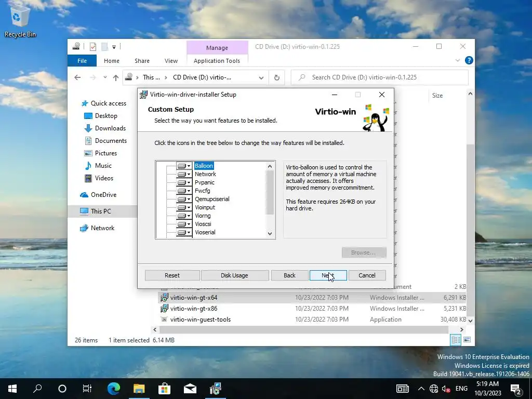Expand the address bar history dropdown
The width and height of the screenshot is (532, 399).
click(261, 78)
